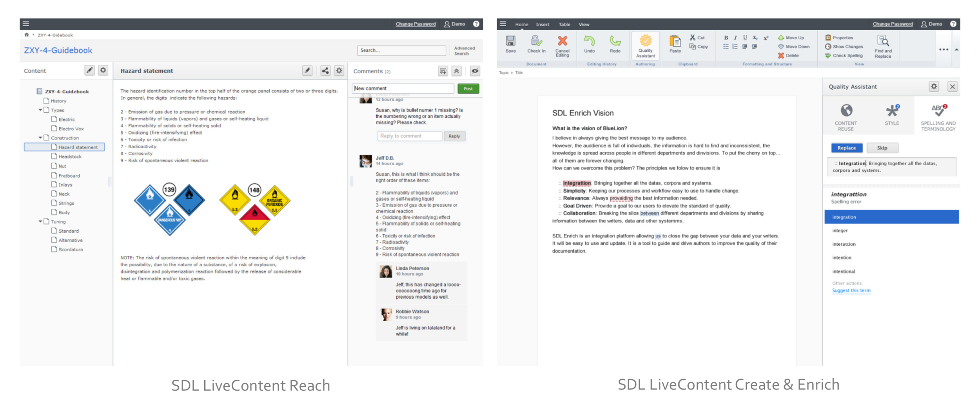Click the share icon beside Hazard statement
The height and width of the screenshot is (408, 980).
pyautogui.click(x=325, y=71)
